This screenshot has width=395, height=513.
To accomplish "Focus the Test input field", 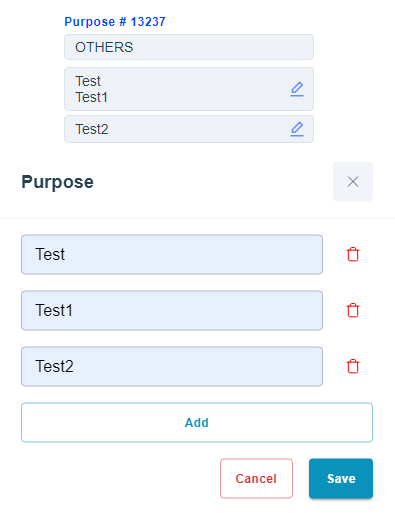I will pos(172,254).
